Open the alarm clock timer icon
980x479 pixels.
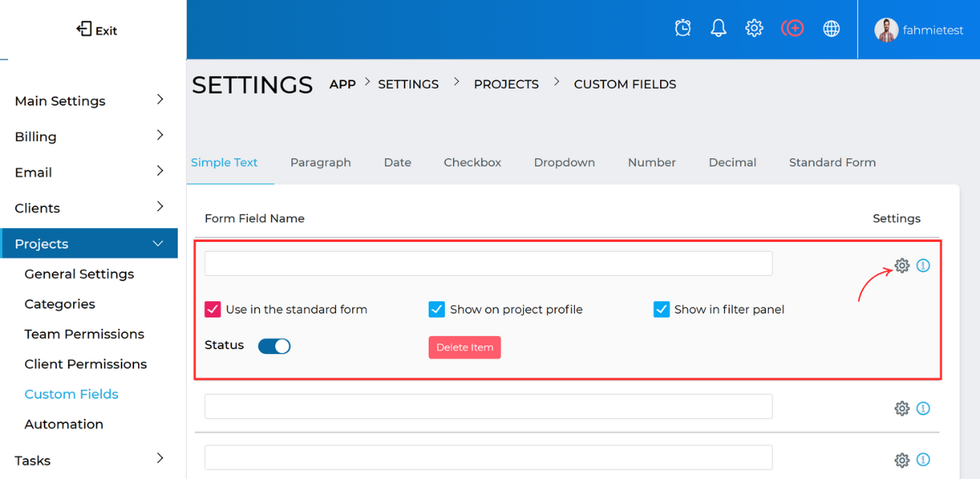(683, 28)
